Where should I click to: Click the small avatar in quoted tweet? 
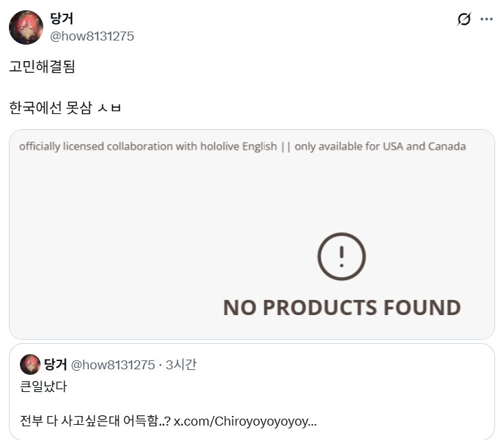click(x=30, y=364)
